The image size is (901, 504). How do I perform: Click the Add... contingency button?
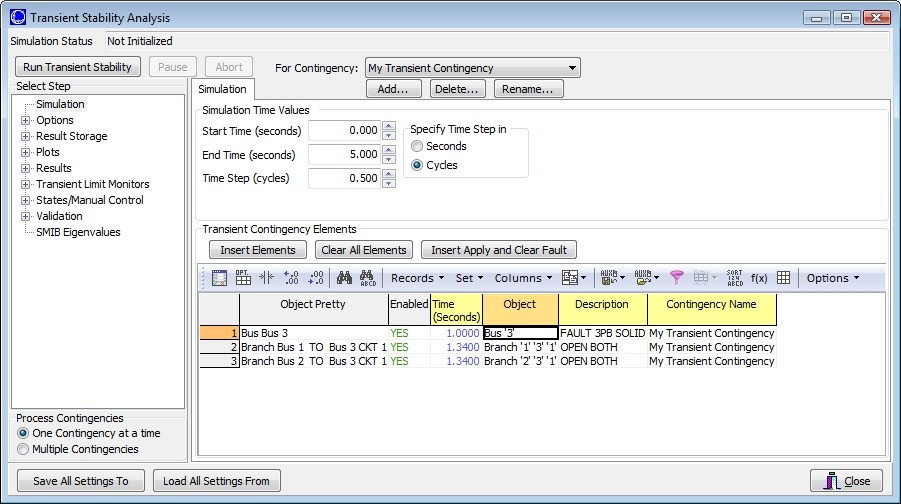coord(394,89)
